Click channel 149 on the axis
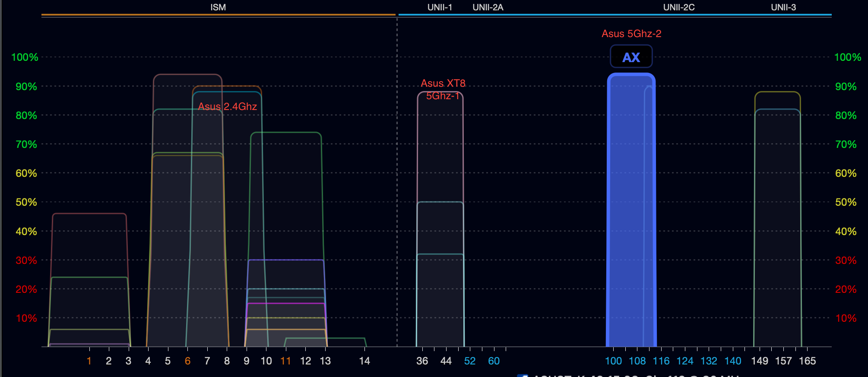Viewport: 868px width, 377px height. 760,361
